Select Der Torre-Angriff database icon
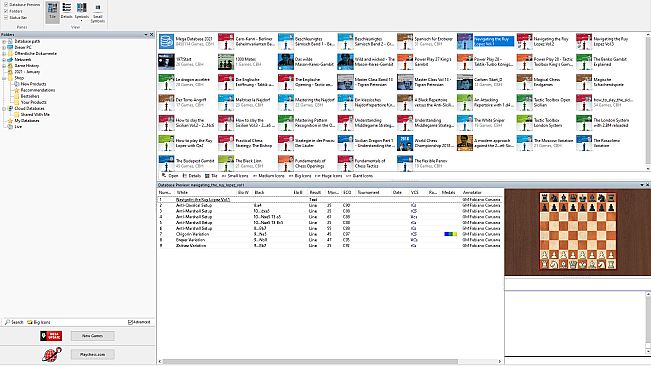Screen dimensions: 651x366 [166, 102]
